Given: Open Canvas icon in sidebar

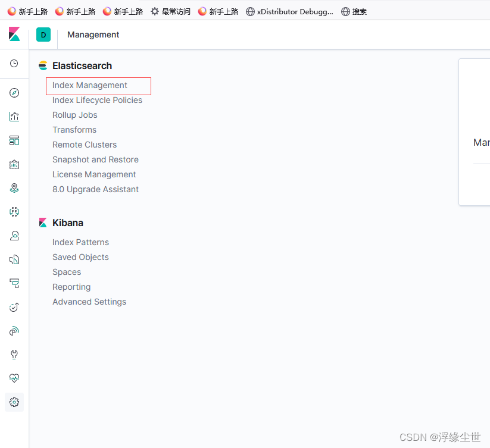Looking at the screenshot, I should pos(14,164).
